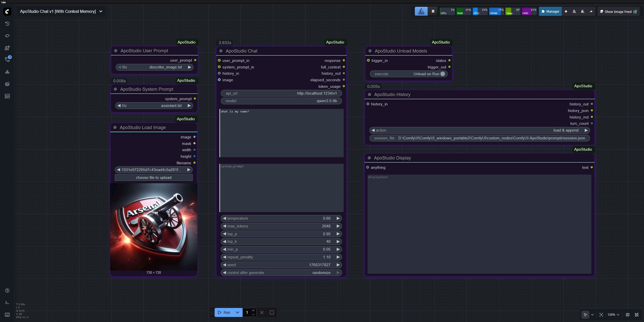Select the pointer select mode tool
The height and width of the screenshot is (322, 644).
[585, 315]
